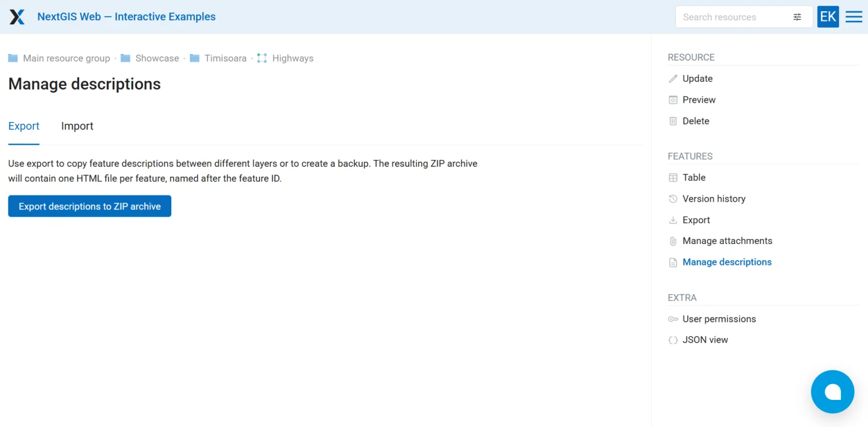The image size is (868, 427).
Task: Open Export link in Features section
Action: [x=696, y=220]
